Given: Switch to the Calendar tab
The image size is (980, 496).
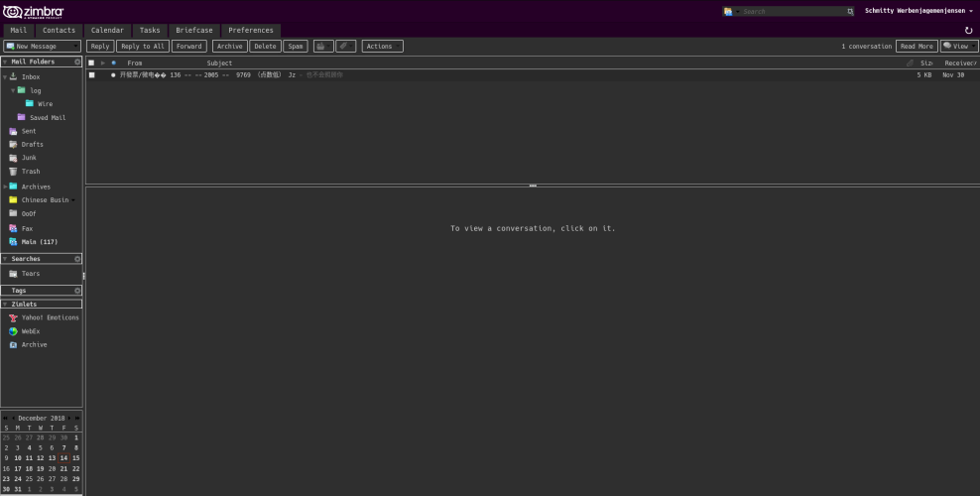Looking at the screenshot, I should [x=107, y=30].
